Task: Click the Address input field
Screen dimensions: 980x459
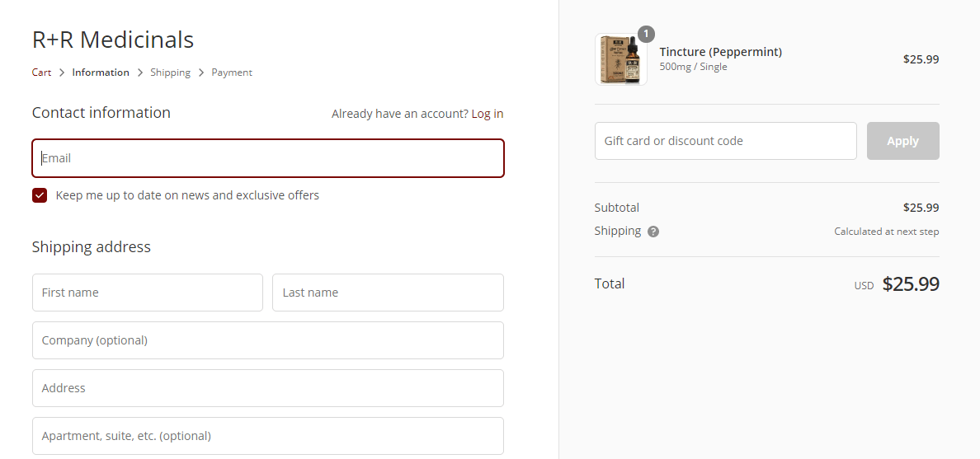Action: (268, 388)
